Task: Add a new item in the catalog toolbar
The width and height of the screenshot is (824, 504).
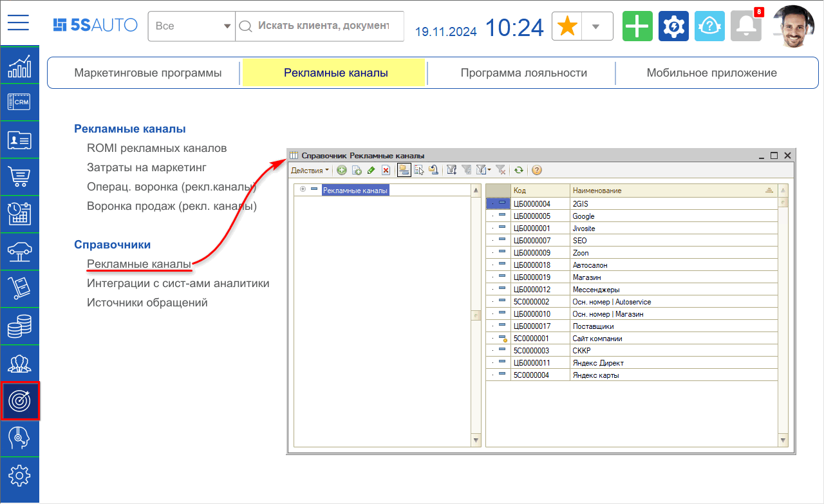Action: tap(341, 171)
